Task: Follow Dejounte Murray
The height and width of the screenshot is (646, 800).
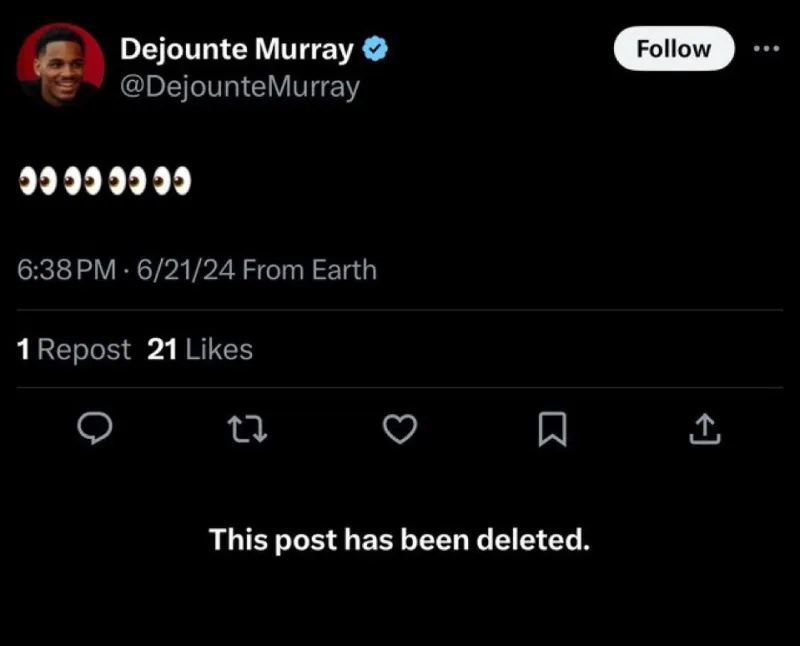Action: [x=673, y=48]
